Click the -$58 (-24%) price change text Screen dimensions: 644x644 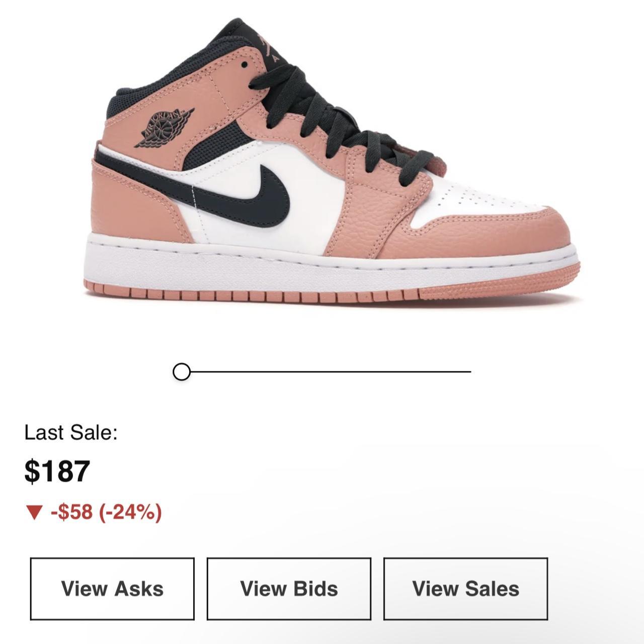106,512
